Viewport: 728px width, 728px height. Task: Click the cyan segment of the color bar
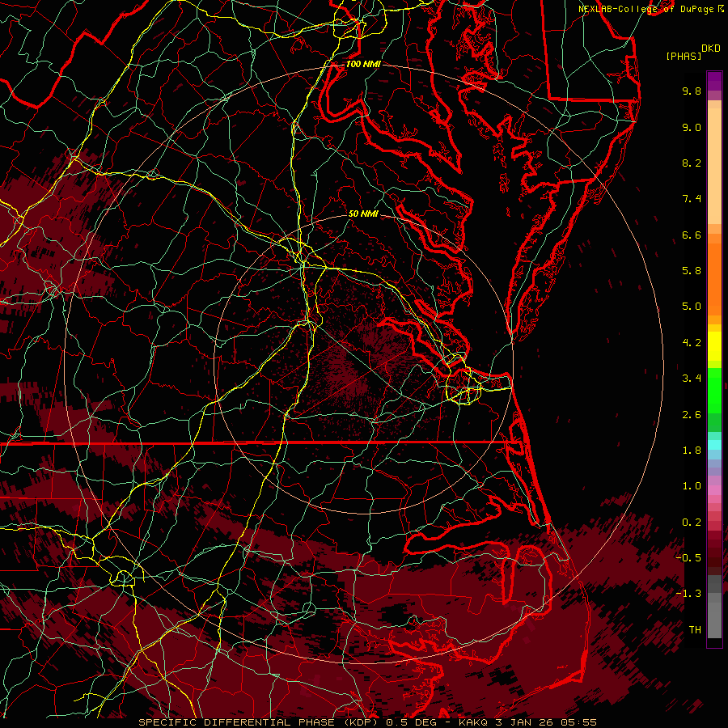point(714,444)
